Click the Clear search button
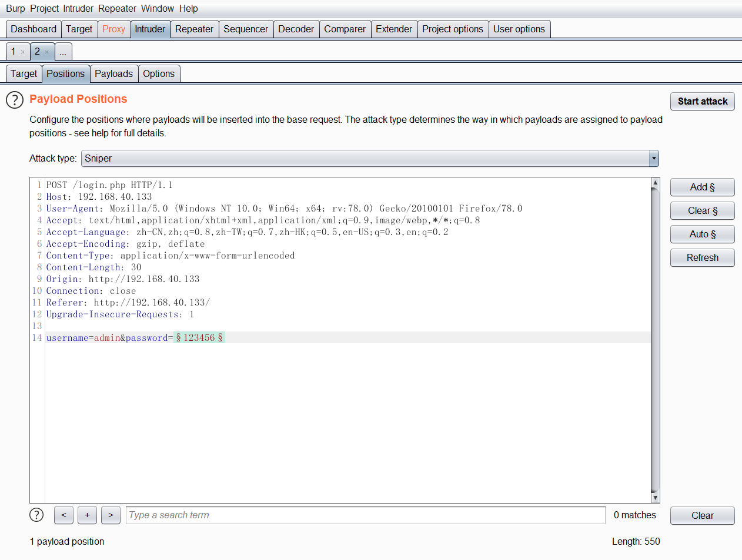This screenshot has width=742, height=560. pyautogui.click(x=702, y=515)
